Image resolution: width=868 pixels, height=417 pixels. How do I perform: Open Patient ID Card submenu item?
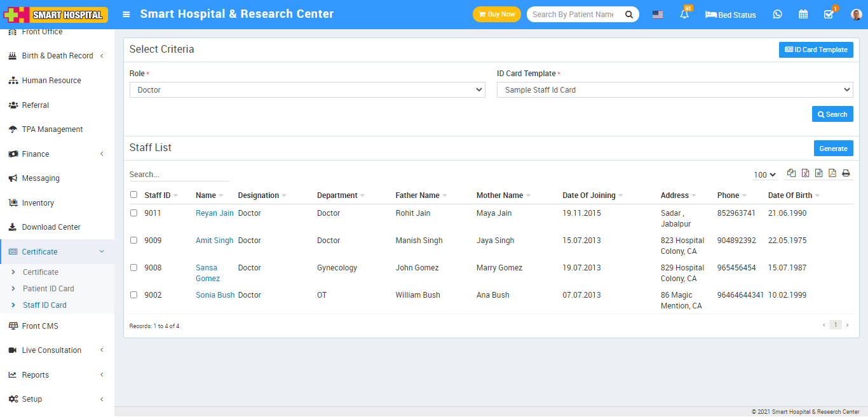[48, 289]
